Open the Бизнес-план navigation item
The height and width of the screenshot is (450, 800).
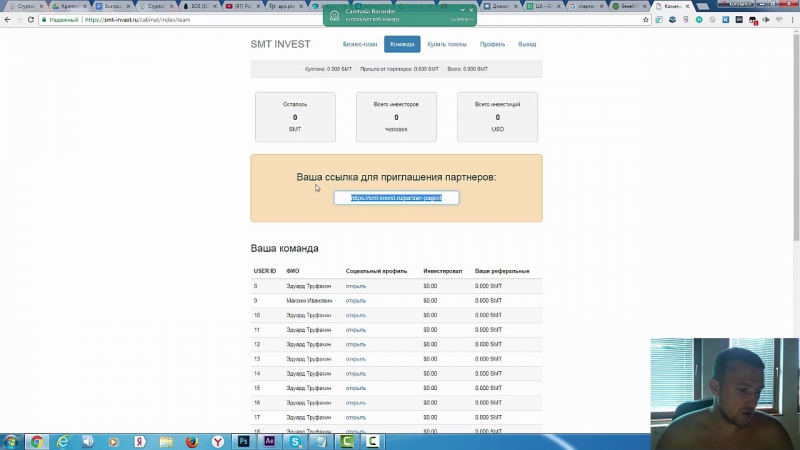[x=360, y=44]
